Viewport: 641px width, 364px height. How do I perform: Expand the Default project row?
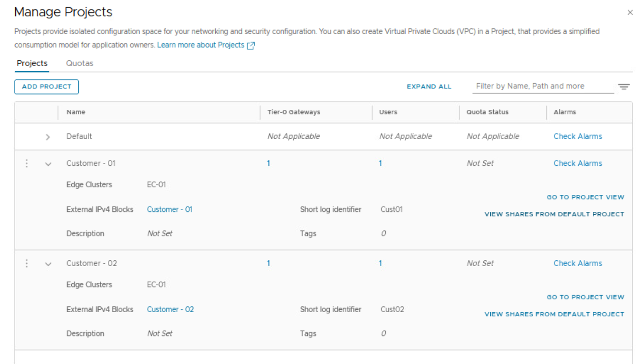coord(48,137)
